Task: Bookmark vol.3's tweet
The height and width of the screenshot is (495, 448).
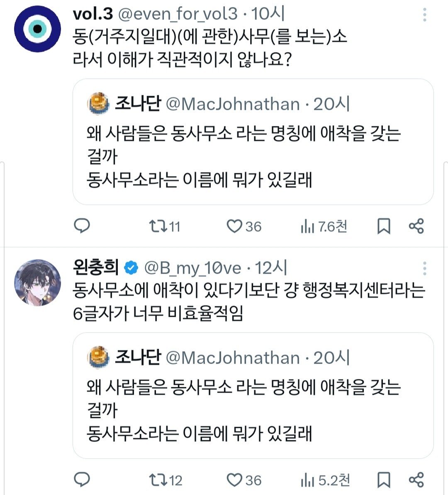Action: tap(384, 226)
